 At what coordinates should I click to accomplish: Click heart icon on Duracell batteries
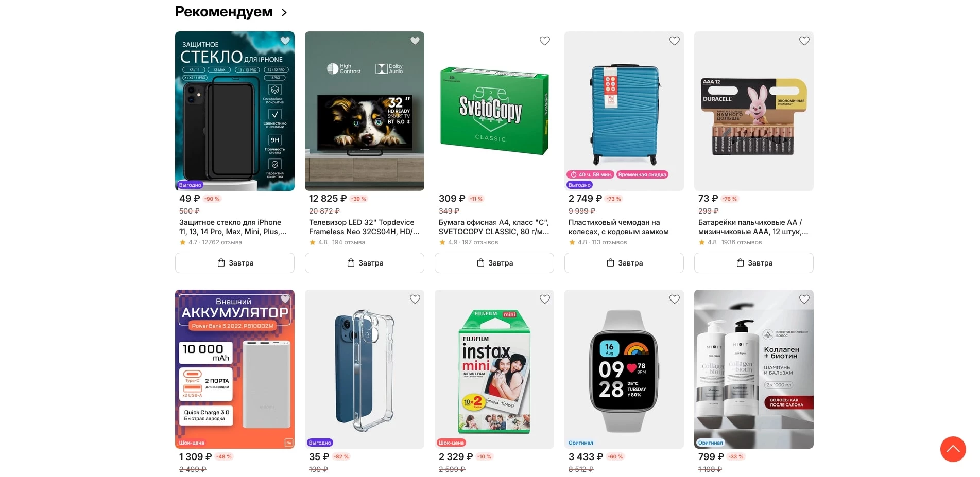[x=804, y=41]
